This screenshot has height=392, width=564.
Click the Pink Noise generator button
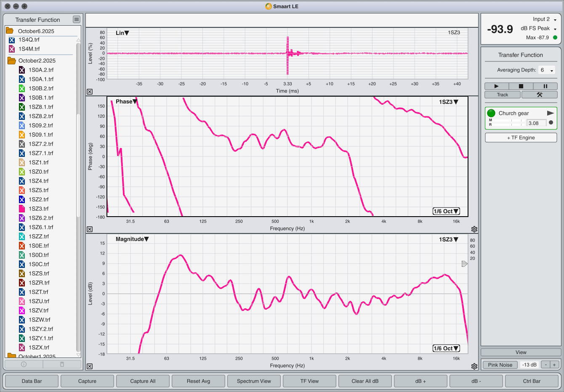pyautogui.click(x=500, y=365)
